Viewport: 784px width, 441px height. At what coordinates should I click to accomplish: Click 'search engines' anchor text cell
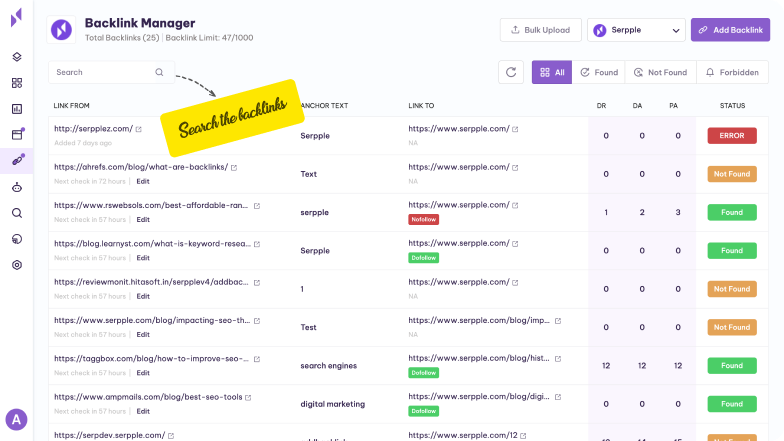(x=328, y=366)
